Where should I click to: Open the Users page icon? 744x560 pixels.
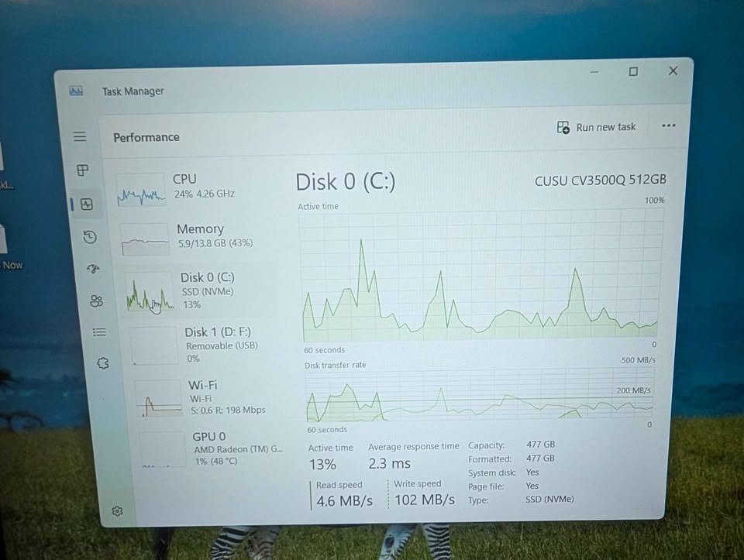pos(95,301)
